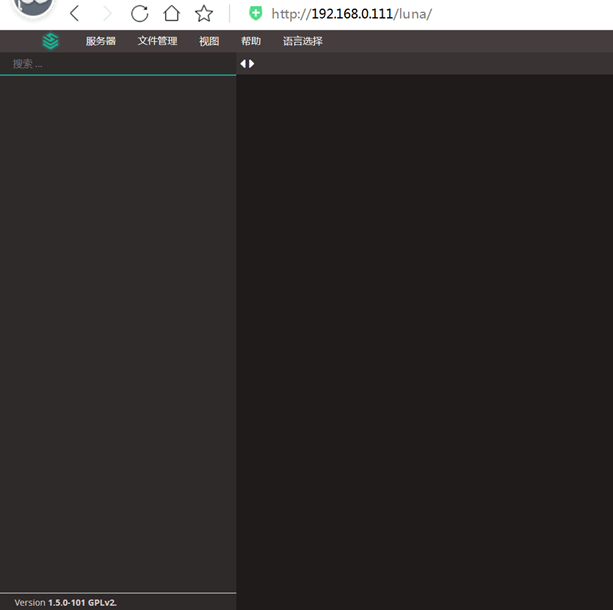Screen dimensions: 613x610
Task: Go to the browser home page
Action: pos(172,14)
